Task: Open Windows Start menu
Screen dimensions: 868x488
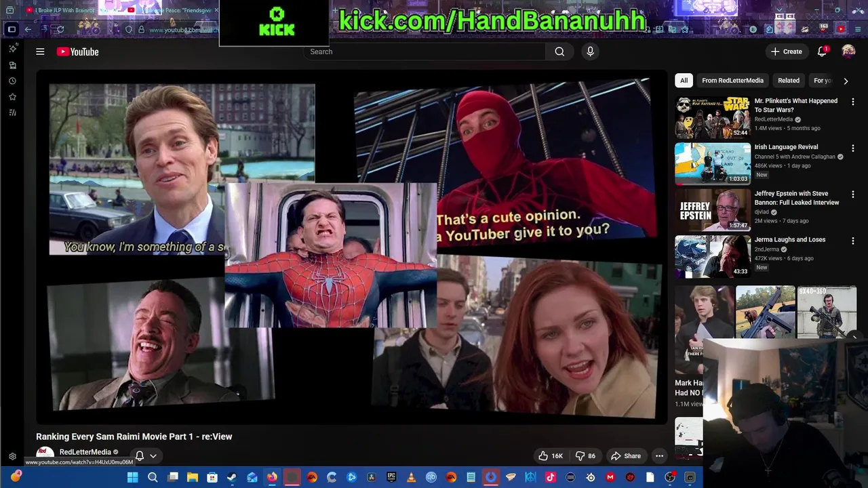Action: click(133, 477)
